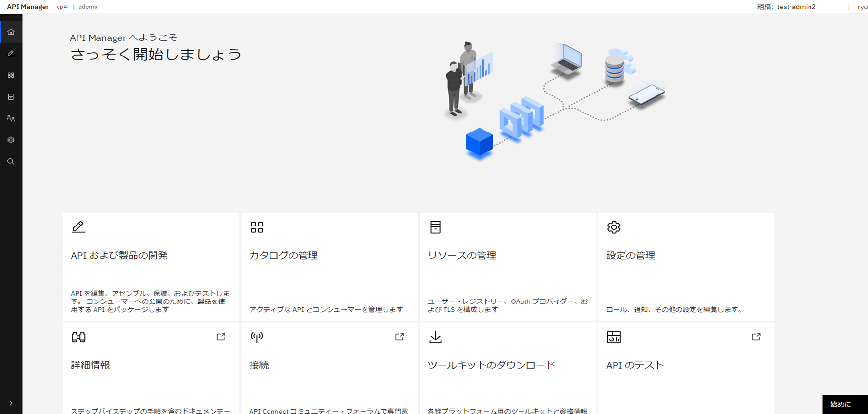Click the external link icon on API のテスト card
The height and width of the screenshot is (414, 868).
click(x=756, y=337)
